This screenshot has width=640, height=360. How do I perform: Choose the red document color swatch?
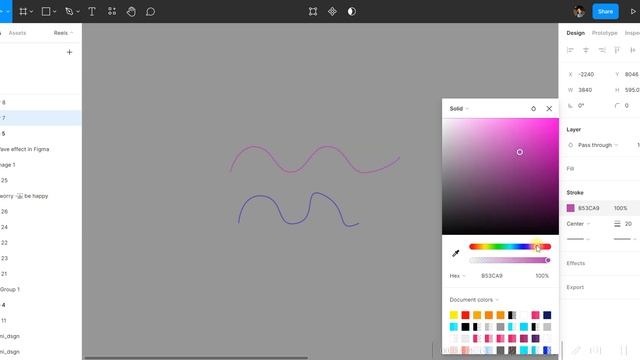point(465,315)
